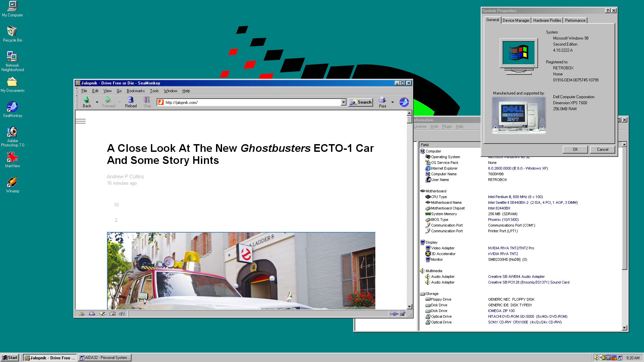Screen dimensions: 644x362
Task: Click the Search button in SeaMonkey
Action: [361, 102]
